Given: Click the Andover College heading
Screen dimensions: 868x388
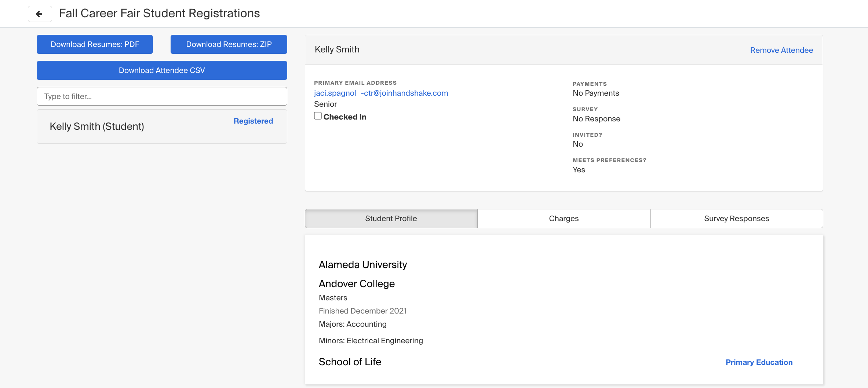Looking at the screenshot, I should (357, 284).
